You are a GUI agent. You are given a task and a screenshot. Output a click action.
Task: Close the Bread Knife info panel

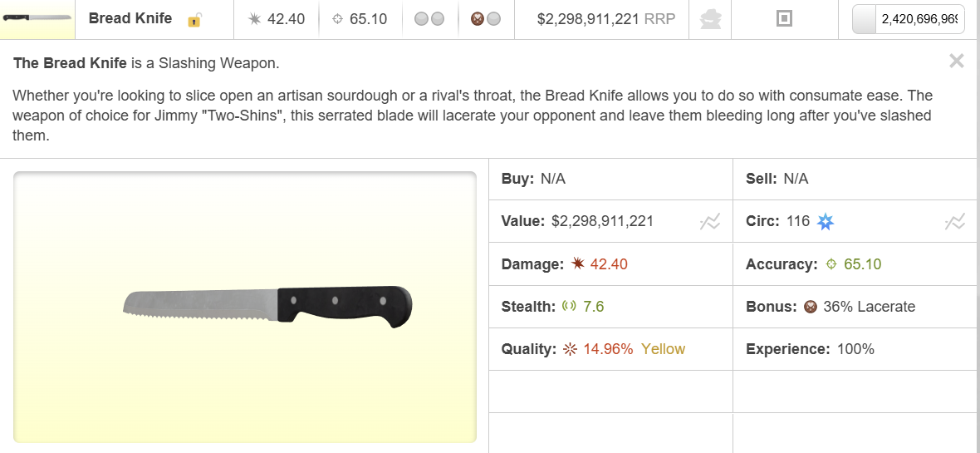(956, 61)
